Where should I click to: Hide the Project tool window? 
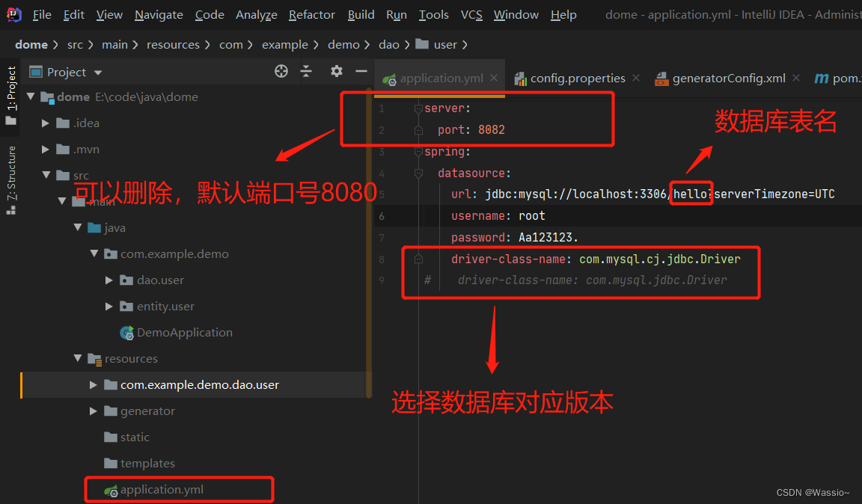click(x=361, y=71)
